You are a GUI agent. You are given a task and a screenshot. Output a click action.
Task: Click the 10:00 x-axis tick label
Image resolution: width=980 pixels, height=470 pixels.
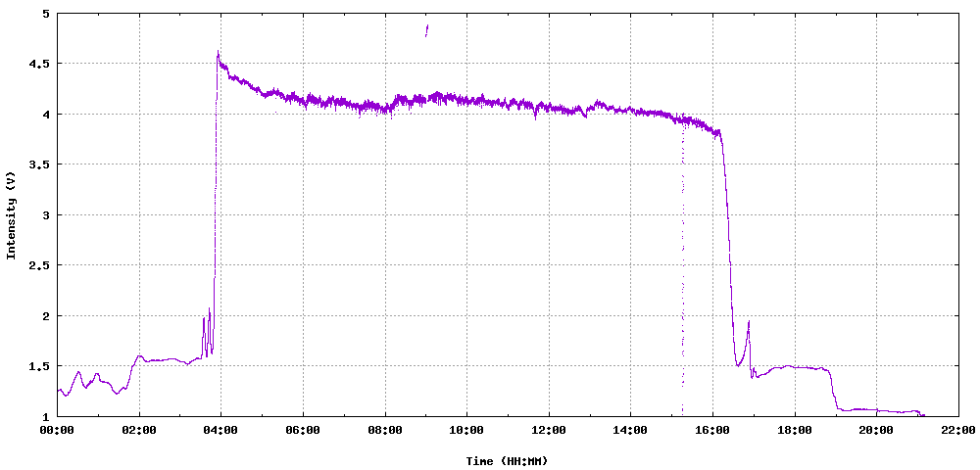[466, 430]
